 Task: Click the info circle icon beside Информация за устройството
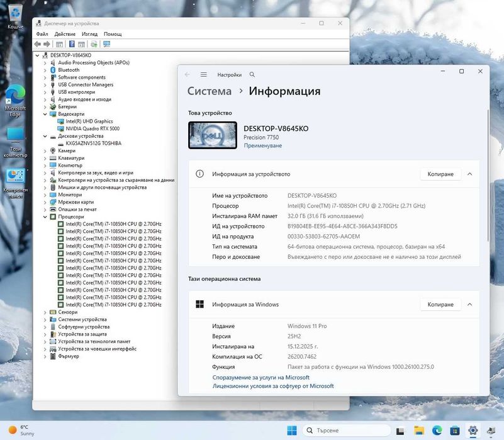[x=199, y=174]
